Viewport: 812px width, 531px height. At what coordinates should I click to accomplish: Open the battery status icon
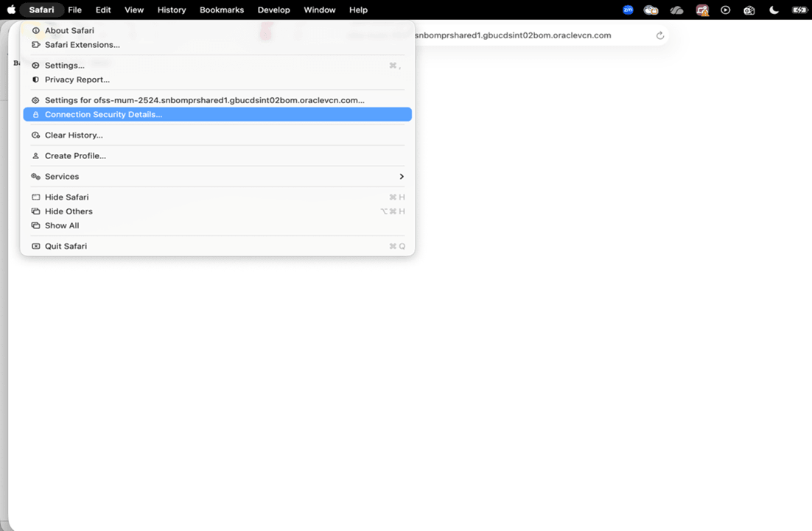click(x=799, y=10)
